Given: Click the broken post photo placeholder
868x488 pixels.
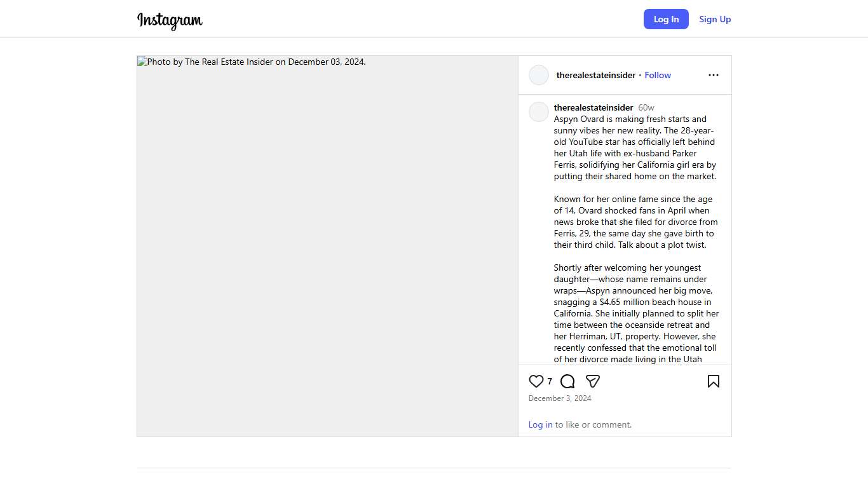Looking at the screenshot, I should pos(327,246).
